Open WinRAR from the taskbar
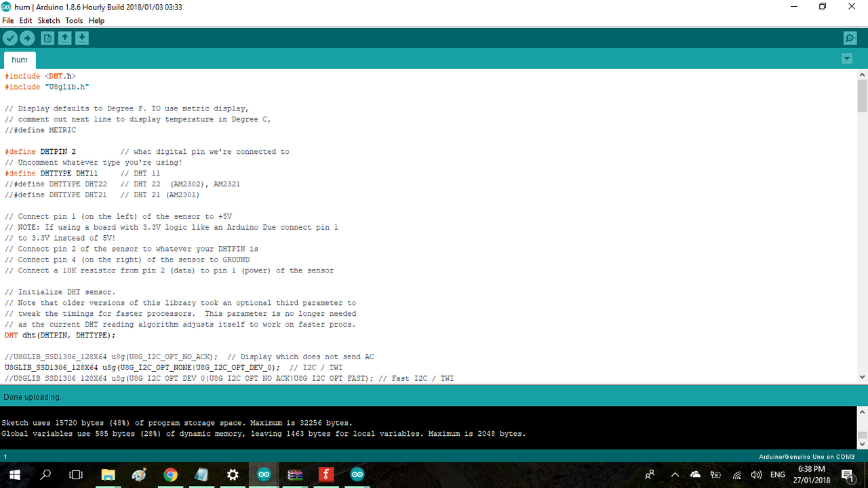The height and width of the screenshot is (488, 868). (x=295, y=474)
